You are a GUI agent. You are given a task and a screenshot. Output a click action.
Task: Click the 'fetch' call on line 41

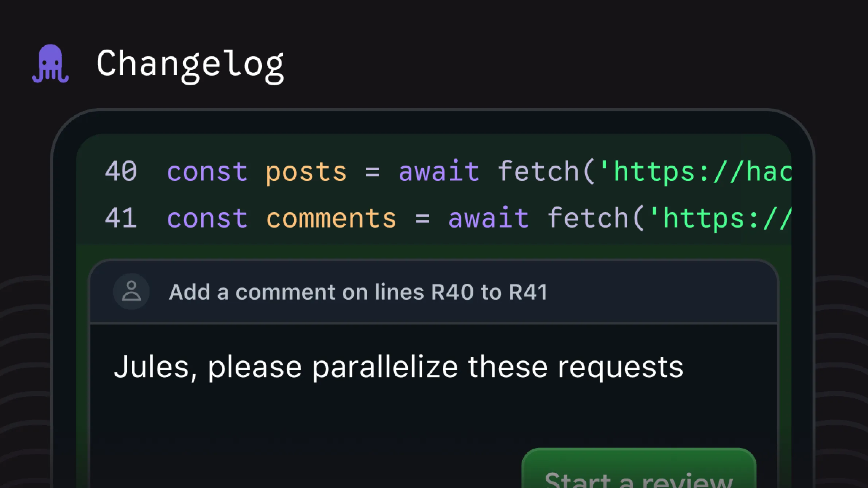tap(588, 218)
